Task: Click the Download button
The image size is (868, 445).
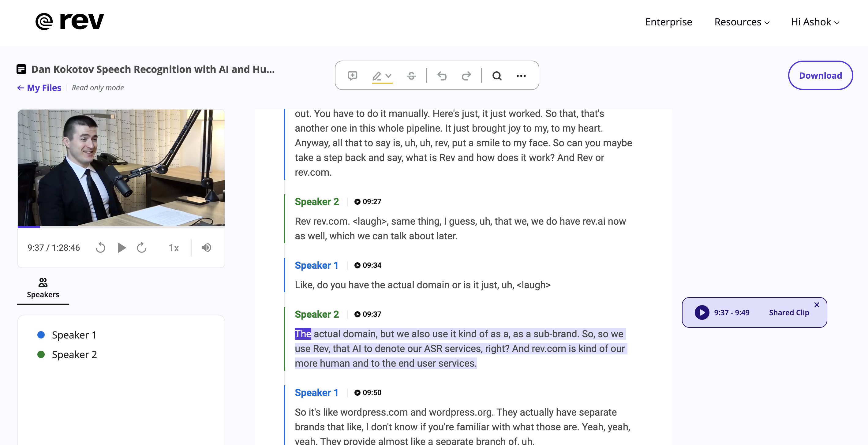Action: coord(820,75)
